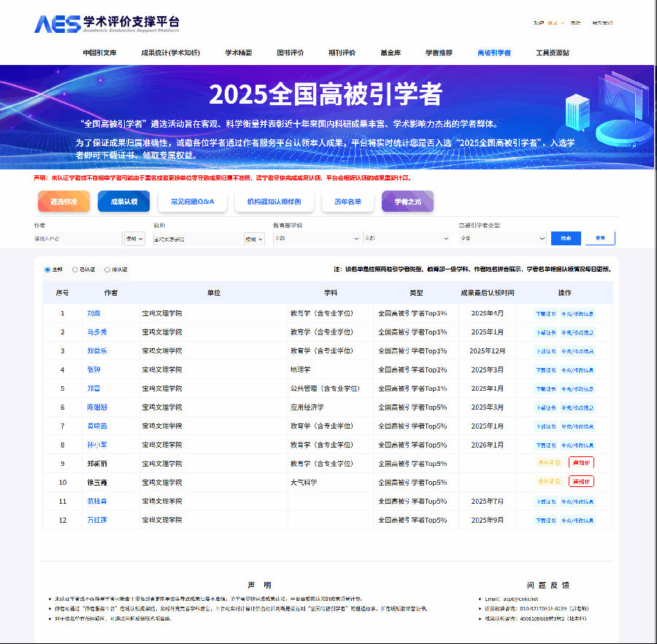Open the 高被引学者类型 dropdown
This screenshot has width=657, height=644.
point(504,239)
